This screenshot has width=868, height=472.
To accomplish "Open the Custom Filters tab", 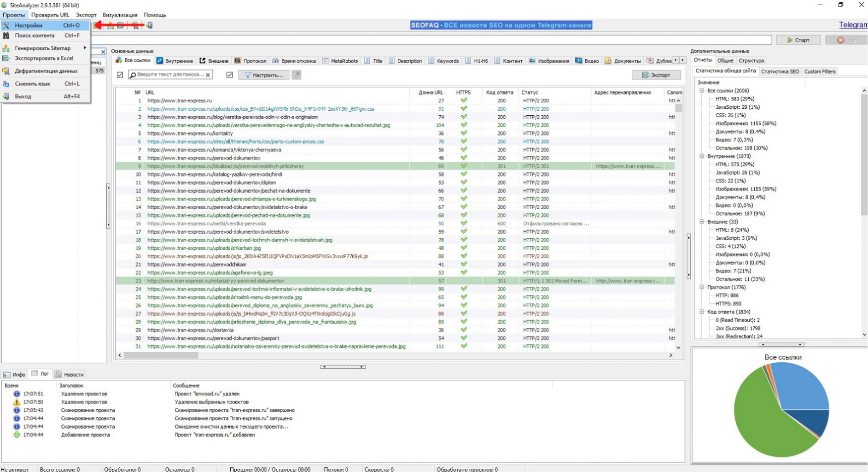I will coord(820,71).
